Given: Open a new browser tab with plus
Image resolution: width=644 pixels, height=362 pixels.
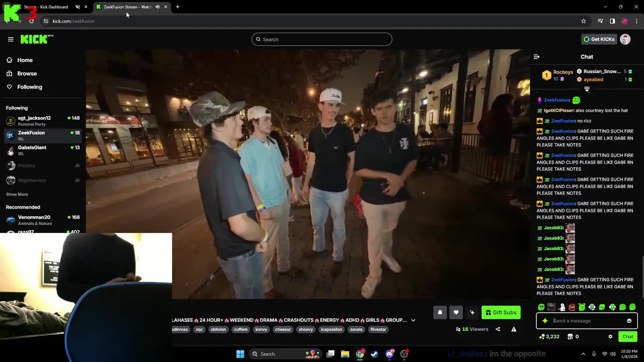Looking at the screenshot, I should (x=178, y=7).
